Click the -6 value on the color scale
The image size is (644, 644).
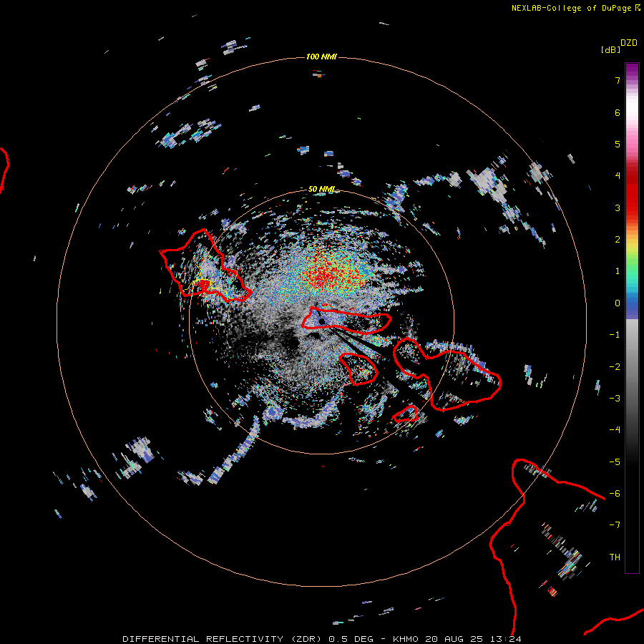(615, 494)
